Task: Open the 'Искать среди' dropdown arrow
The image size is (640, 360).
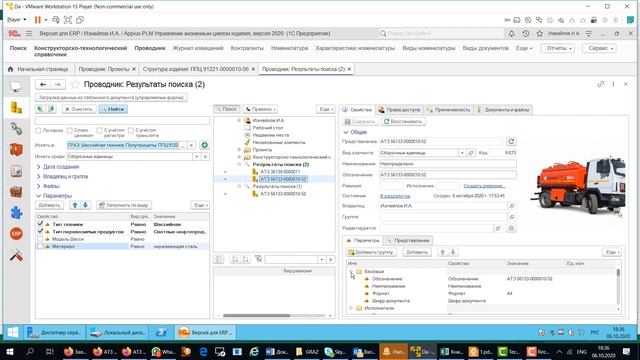Action: click(x=197, y=156)
